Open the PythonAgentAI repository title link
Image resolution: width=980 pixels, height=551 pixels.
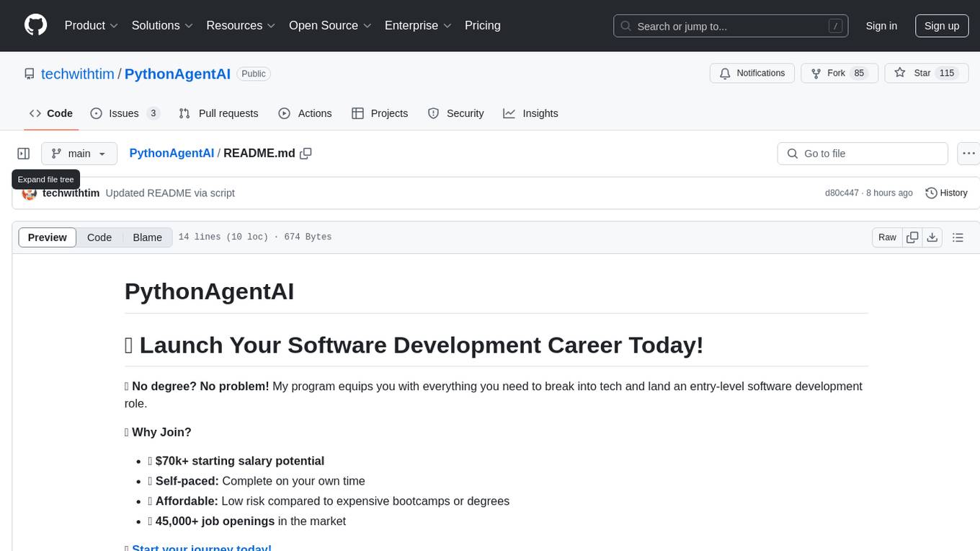(177, 74)
